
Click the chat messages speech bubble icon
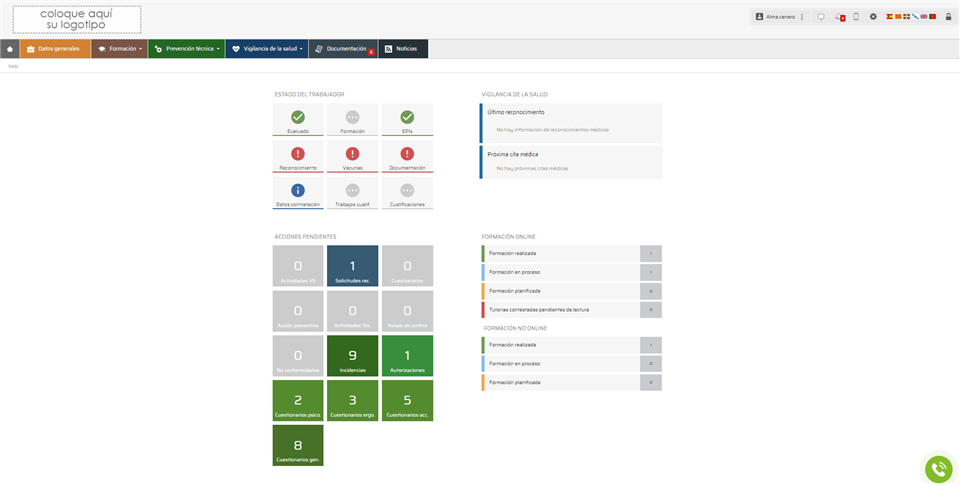[x=821, y=17]
